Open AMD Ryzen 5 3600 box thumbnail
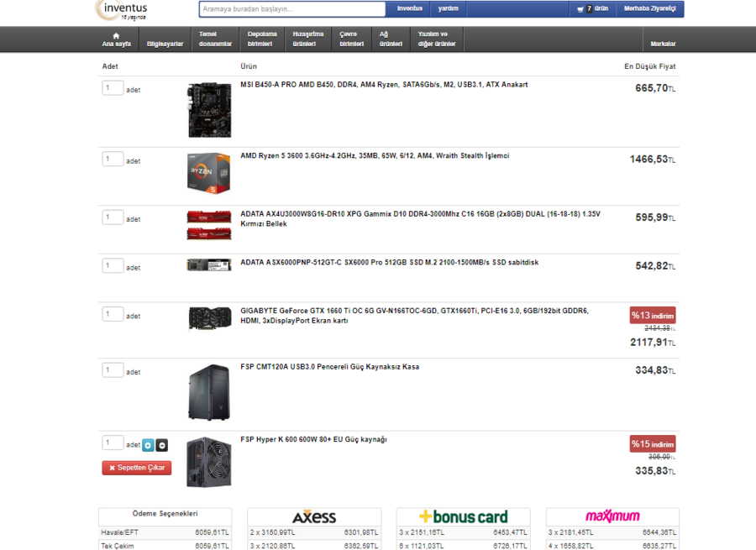 [x=209, y=173]
